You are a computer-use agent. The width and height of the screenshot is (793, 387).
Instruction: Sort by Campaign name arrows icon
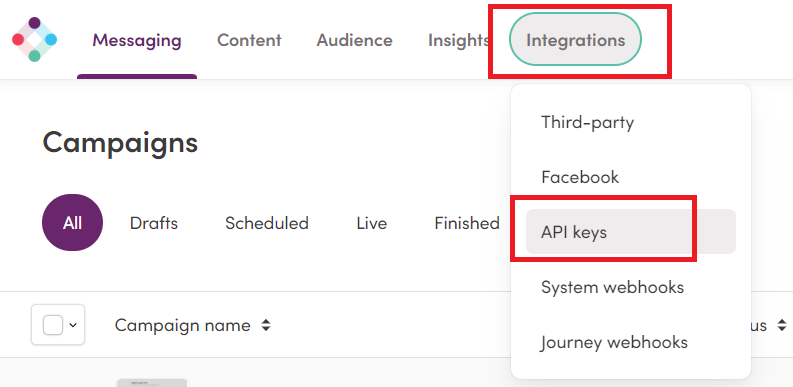266,325
